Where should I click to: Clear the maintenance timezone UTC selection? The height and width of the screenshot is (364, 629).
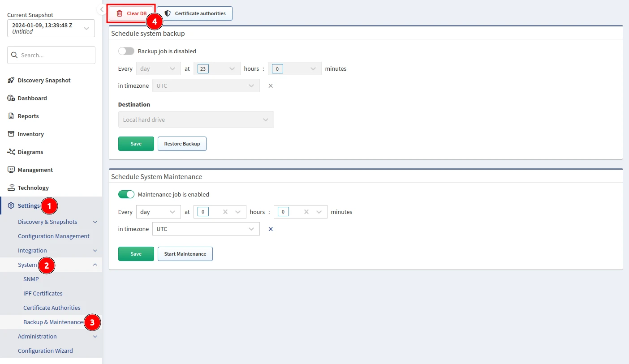[271, 229]
